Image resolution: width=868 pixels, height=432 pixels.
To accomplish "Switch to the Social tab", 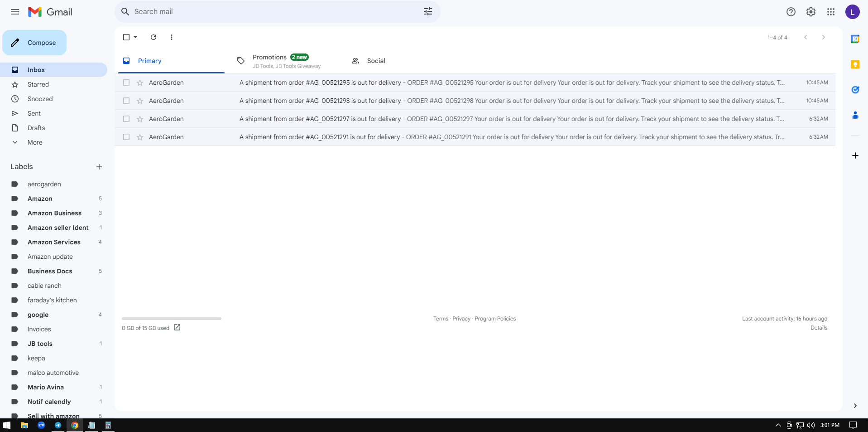I will point(400,61).
